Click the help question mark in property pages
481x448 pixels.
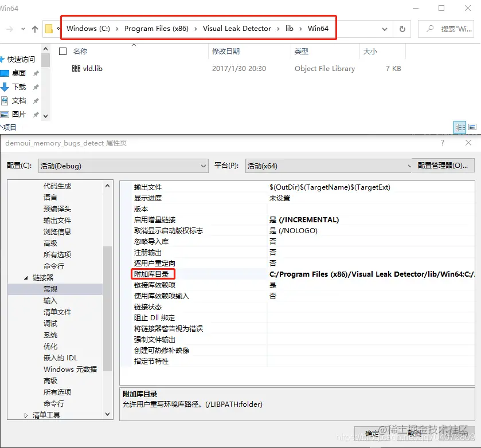click(443, 143)
